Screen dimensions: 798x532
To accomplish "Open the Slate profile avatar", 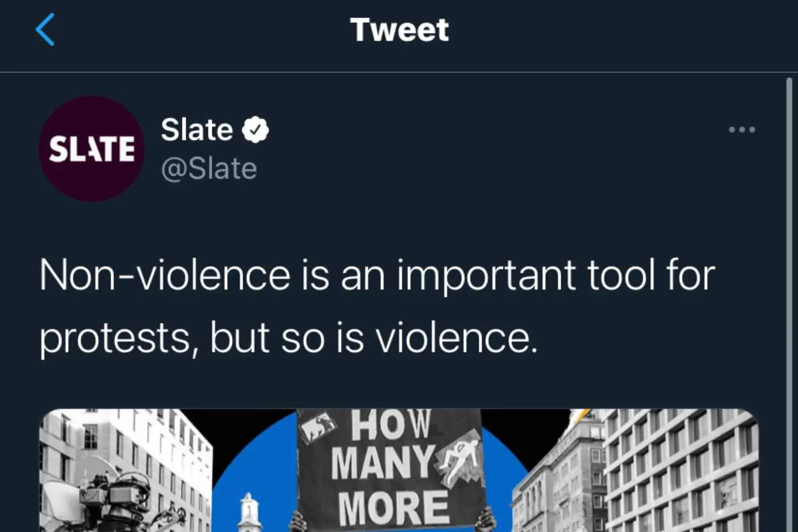I will 92,148.
